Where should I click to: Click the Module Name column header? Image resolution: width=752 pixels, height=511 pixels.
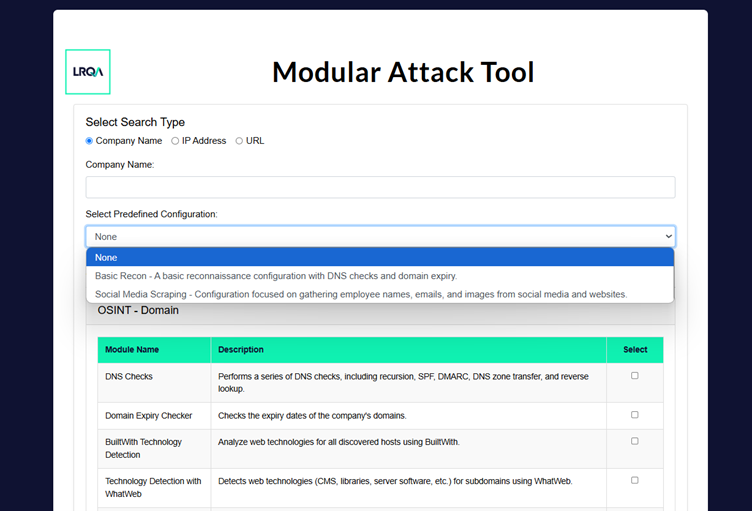pos(132,350)
